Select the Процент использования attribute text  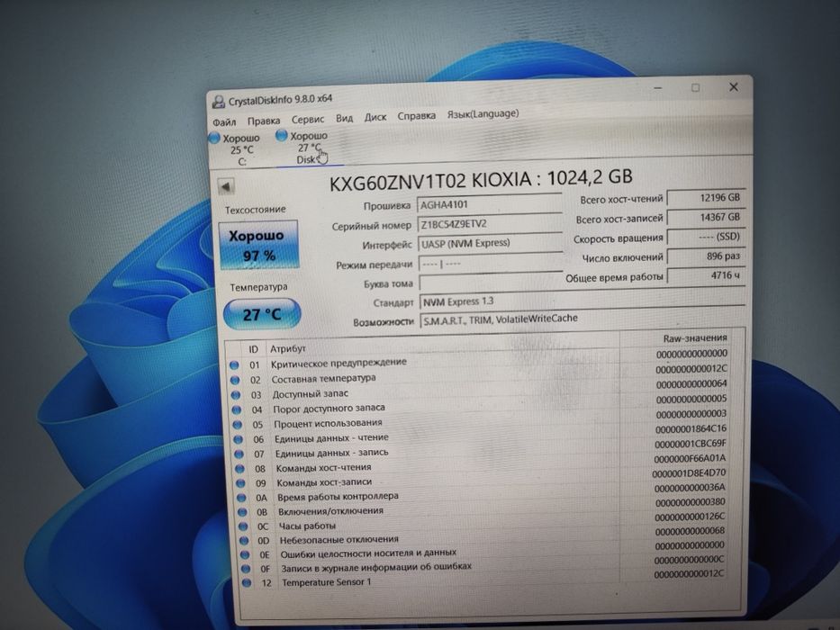pyautogui.click(x=328, y=423)
